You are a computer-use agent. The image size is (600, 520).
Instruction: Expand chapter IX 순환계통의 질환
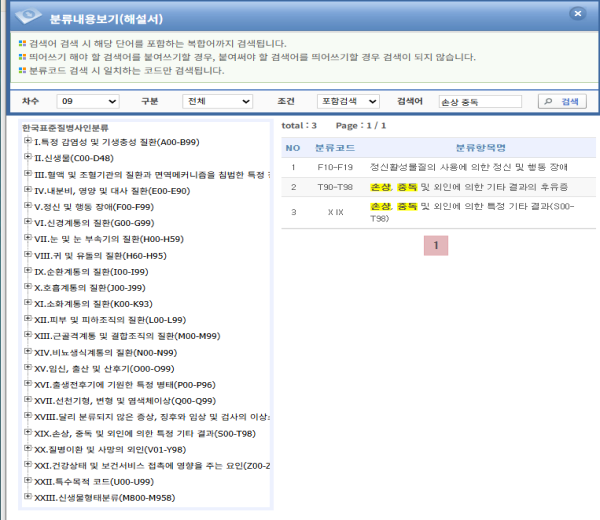coord(28,271)
